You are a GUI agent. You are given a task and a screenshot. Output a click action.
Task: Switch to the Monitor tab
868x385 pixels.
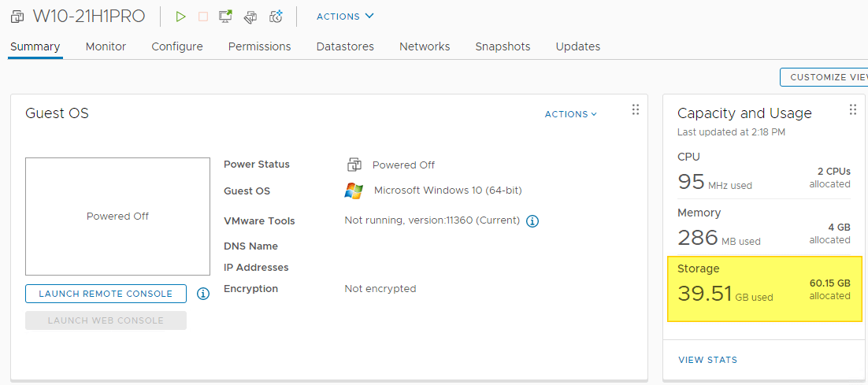106,46
